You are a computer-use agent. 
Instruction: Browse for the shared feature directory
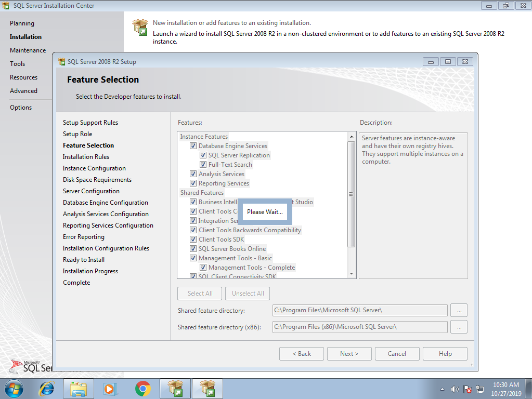tap(459, 310)
